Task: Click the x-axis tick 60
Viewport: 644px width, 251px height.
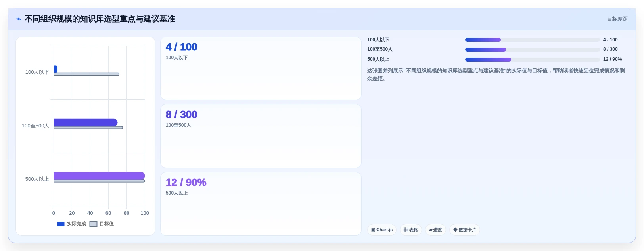Action: [108, 213]
